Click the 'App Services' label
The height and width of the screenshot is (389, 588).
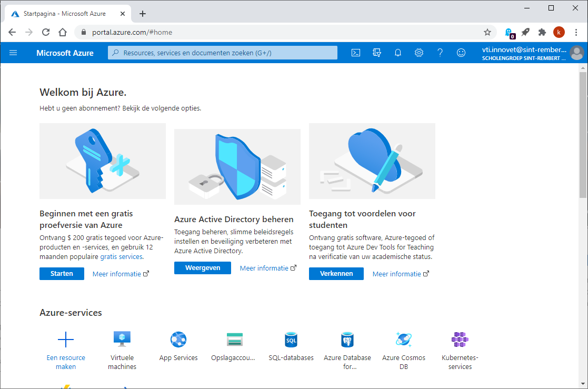point(178,357)
